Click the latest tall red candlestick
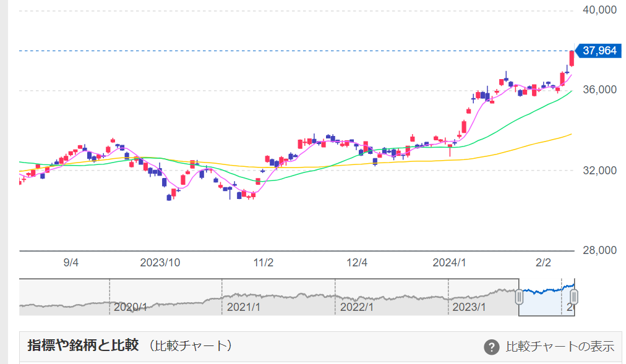The image size is (626, 364). [x=572, y=59]
